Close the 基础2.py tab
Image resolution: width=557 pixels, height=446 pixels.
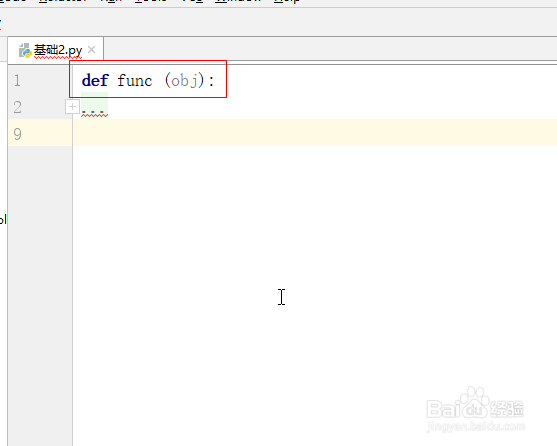[x=91, y=49]
